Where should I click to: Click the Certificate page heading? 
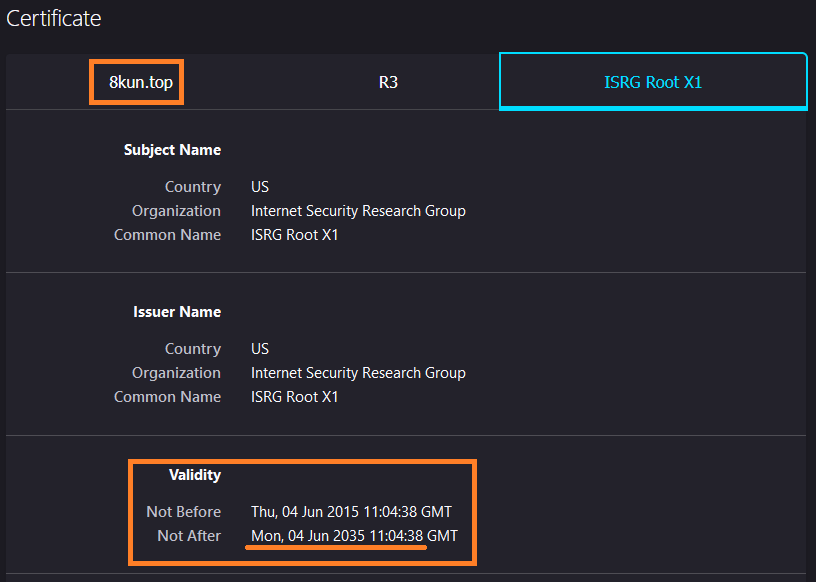tap(54, 19)
